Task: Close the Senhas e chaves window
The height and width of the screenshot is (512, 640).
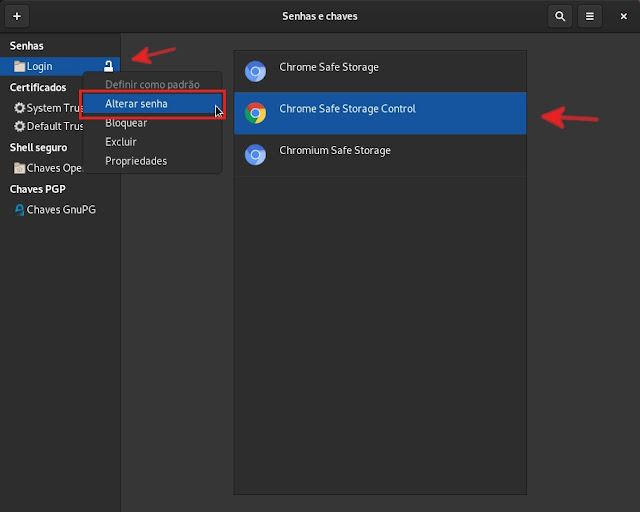Action: click(623, 16)
